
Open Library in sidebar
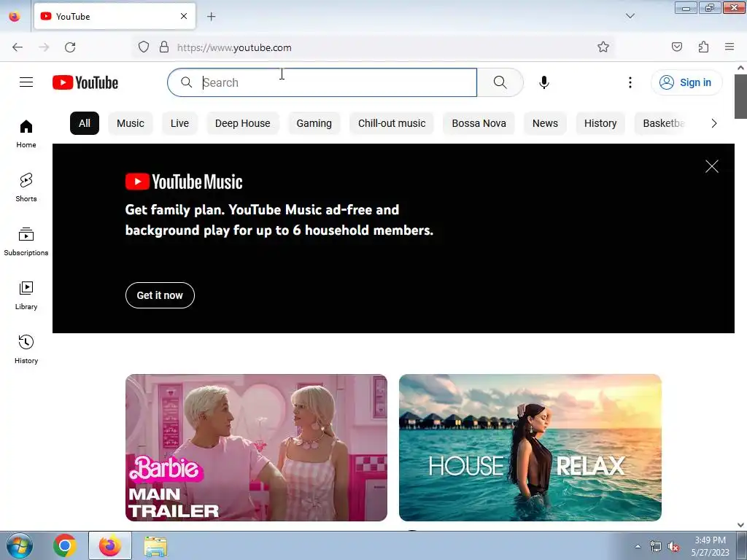click(x=26, y=296)
